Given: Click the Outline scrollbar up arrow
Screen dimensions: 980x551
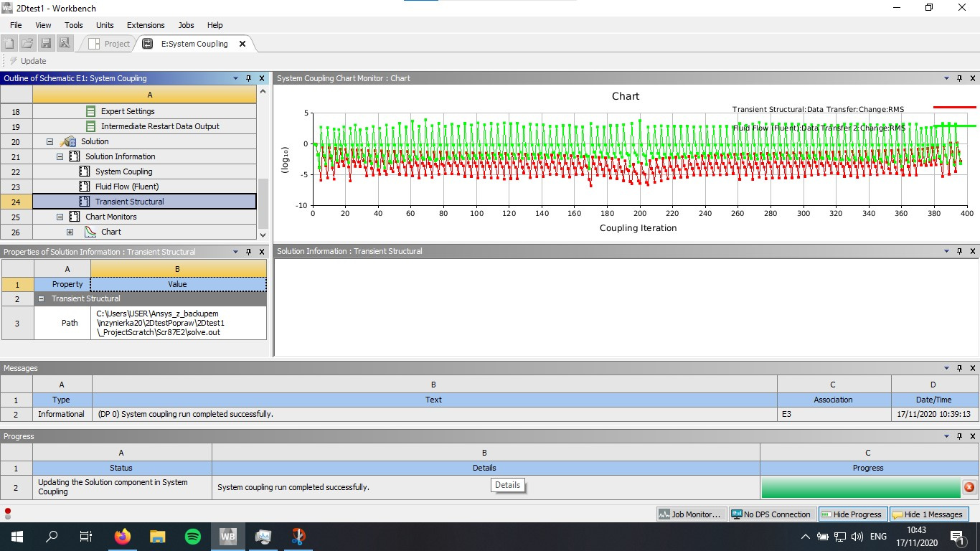Looking at the screenshot, I should (262, 92).
